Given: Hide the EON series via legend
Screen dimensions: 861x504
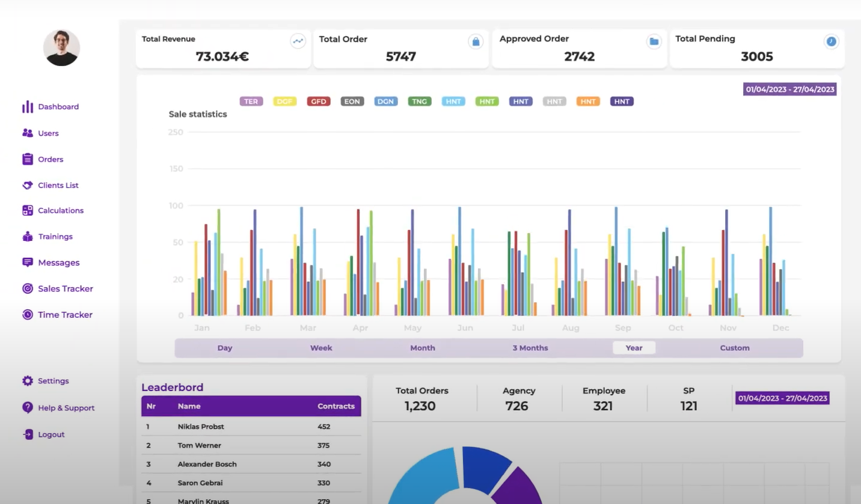Looking at the screenshot, I should click(352, 102).
